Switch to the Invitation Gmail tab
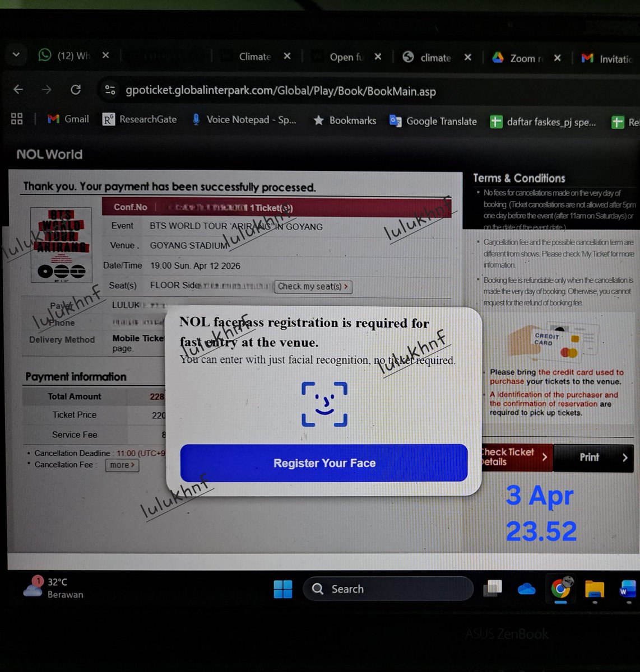Screen dimensions: 640x672 (x=607, y=59)
